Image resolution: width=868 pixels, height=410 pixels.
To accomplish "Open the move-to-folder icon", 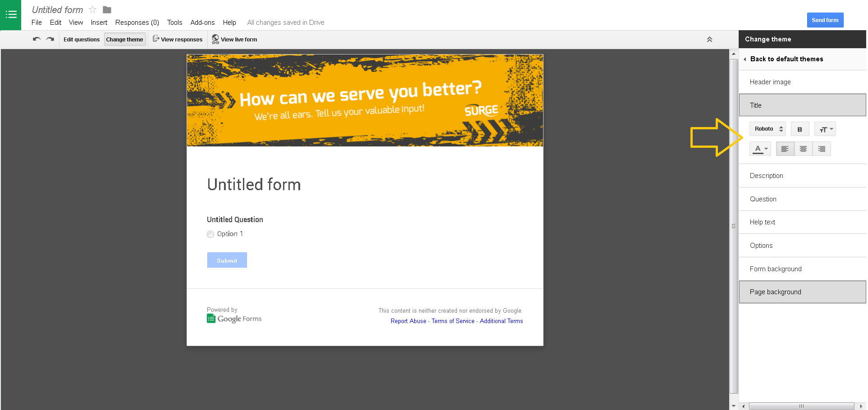I will (x=107, y=9).
